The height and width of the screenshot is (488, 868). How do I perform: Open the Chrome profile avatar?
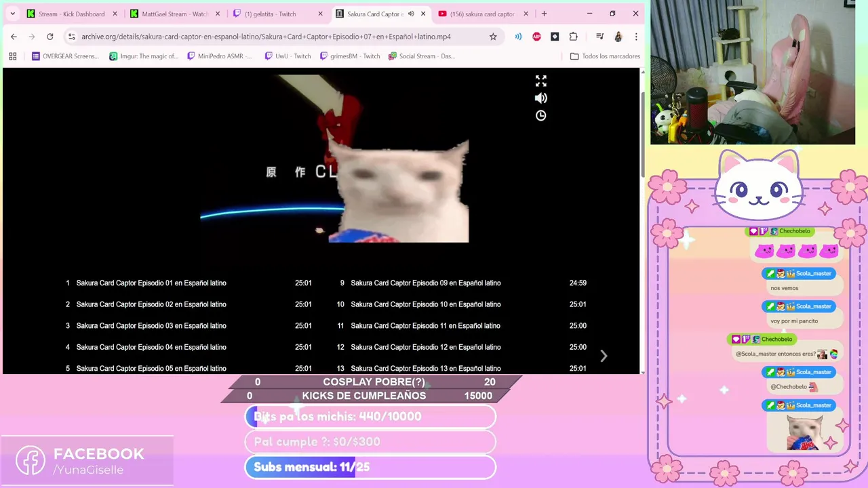coord(618,37)
